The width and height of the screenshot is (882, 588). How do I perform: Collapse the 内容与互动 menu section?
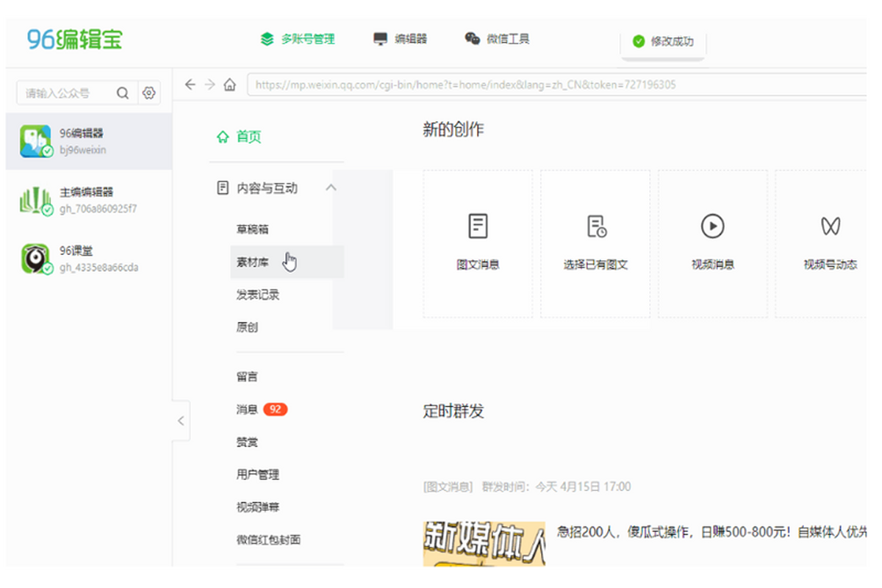pos(331,188)
